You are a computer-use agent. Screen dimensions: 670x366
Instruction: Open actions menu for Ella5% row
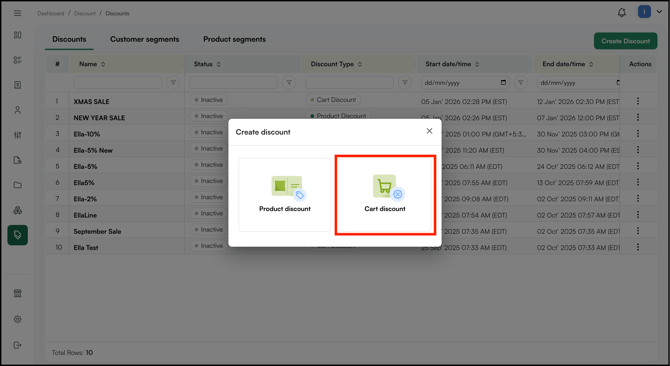point(638,182)
